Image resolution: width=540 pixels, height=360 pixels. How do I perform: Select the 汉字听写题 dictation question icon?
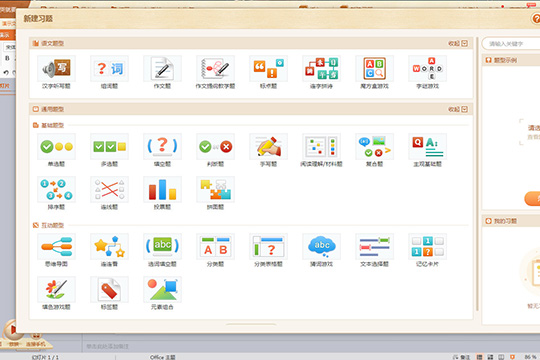click(56, 69)
